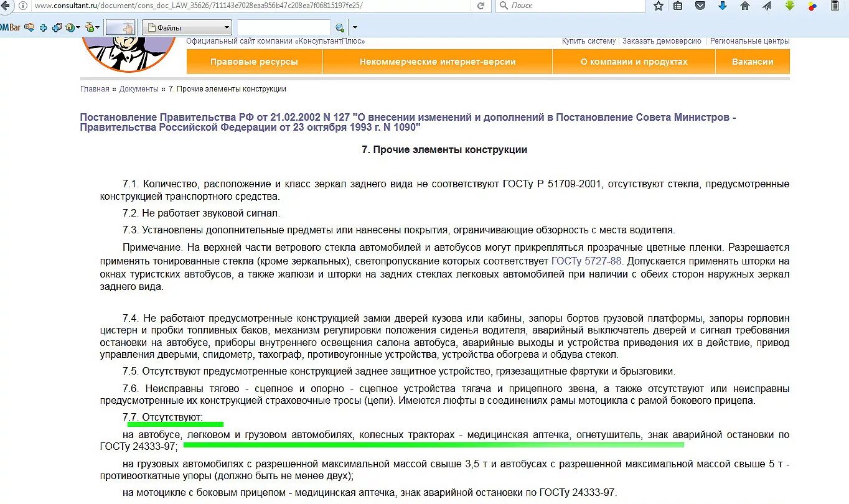Screen dimensions: 849x504
Task: Expand the DMBar search options arrow
Action: point(355,27)
